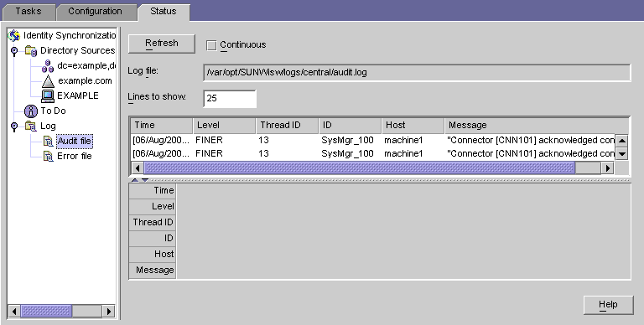Screen dimensions: 644x325
Task: Select the dc=example tree item
Action: click(86, 66)
